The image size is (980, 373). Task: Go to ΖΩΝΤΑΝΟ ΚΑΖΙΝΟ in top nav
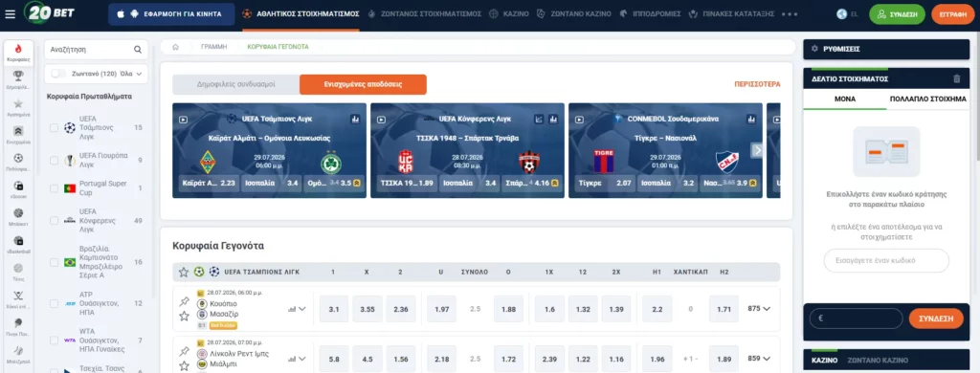(x=574, y=13)
